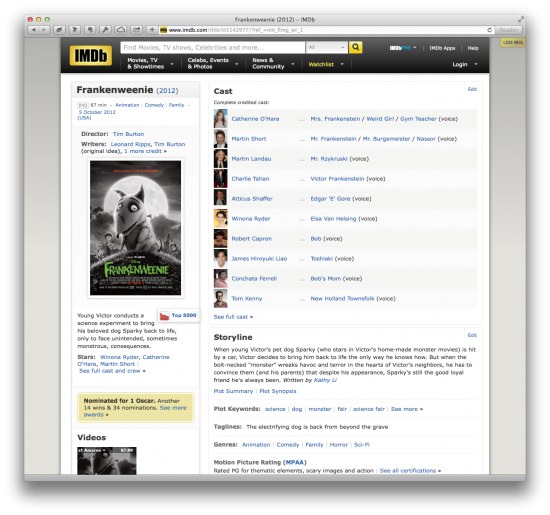Open Winona Ryder's headshot thumbnail
The image size is (550, 515).
pos(221,219)
